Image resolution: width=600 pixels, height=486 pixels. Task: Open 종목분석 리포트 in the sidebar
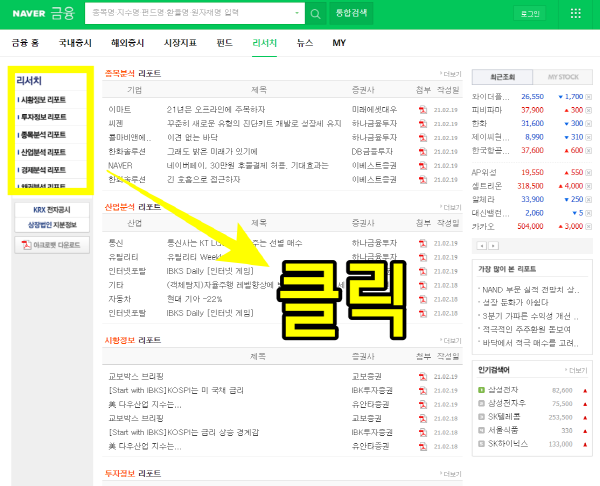pos(43,135)
